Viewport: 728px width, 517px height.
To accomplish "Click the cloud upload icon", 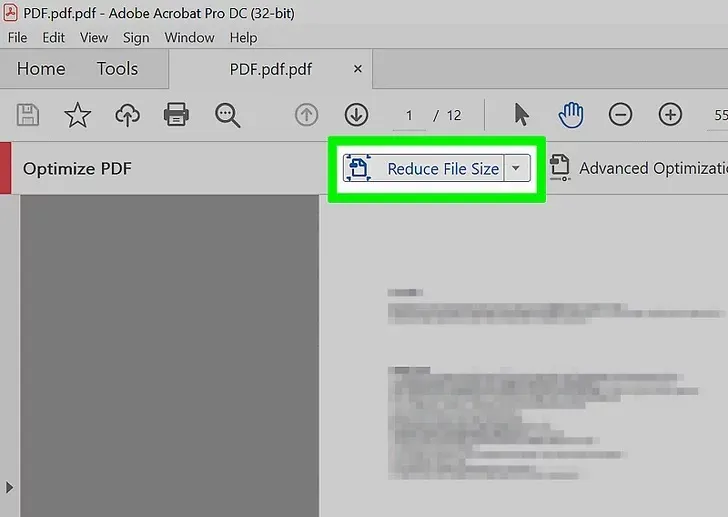I will point(127,115).
